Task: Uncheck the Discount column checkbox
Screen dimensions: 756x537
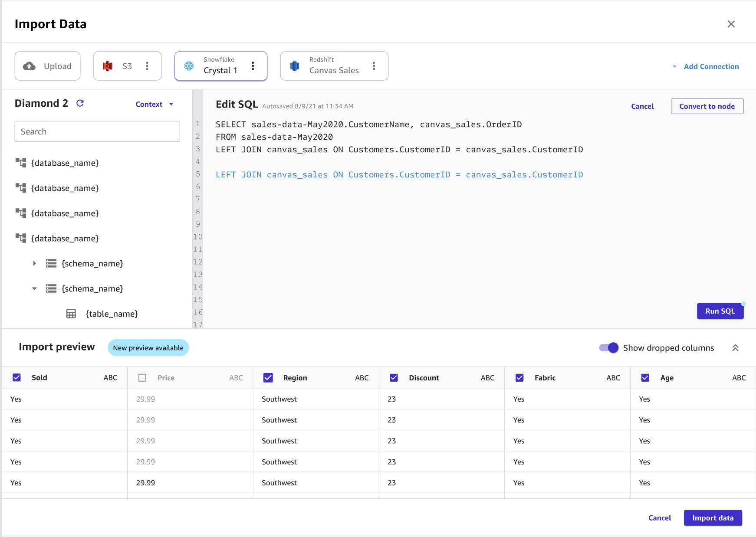Action: [x=394, y=377]
